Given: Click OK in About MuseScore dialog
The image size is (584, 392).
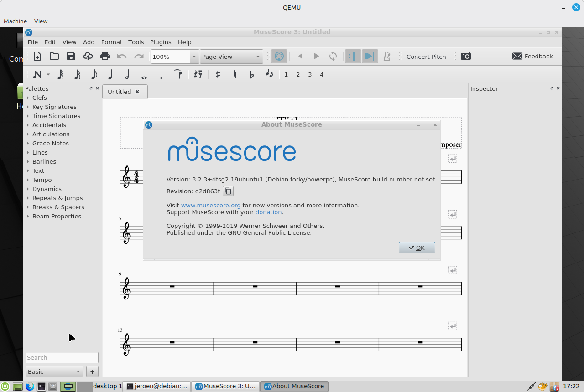Looking at the screenshot, I should pyautogui.click(x=417, y=248).
